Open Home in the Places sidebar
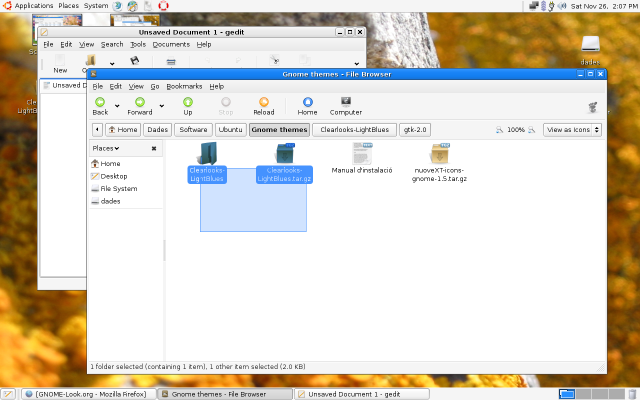This screenshot has height=400, width=640. (105, 164)
